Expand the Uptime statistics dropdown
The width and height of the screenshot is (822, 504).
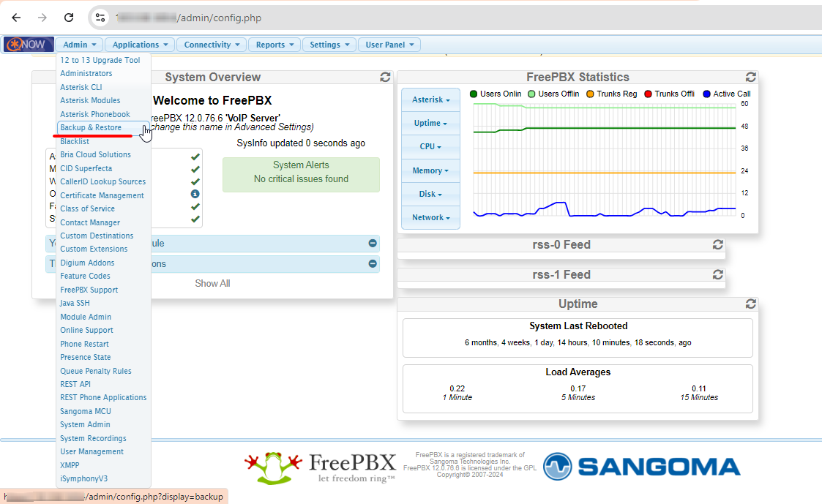pos(430,123)
